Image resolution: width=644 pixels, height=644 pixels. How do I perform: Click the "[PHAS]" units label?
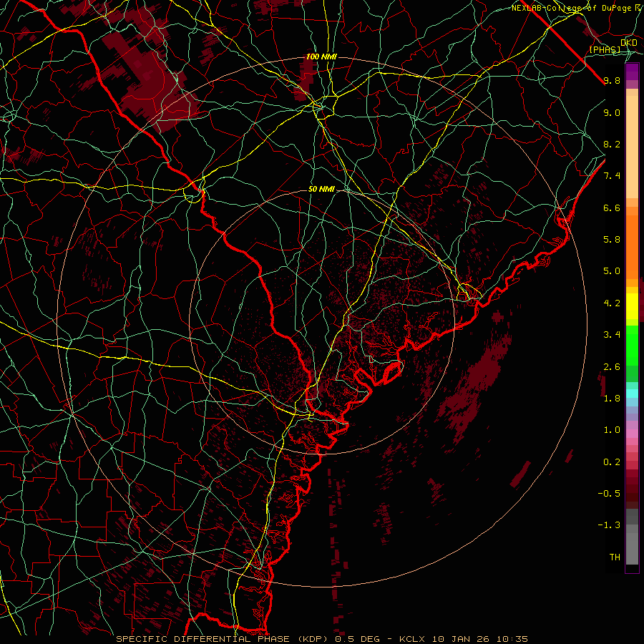pyautogui.click(x=605, y=49)
